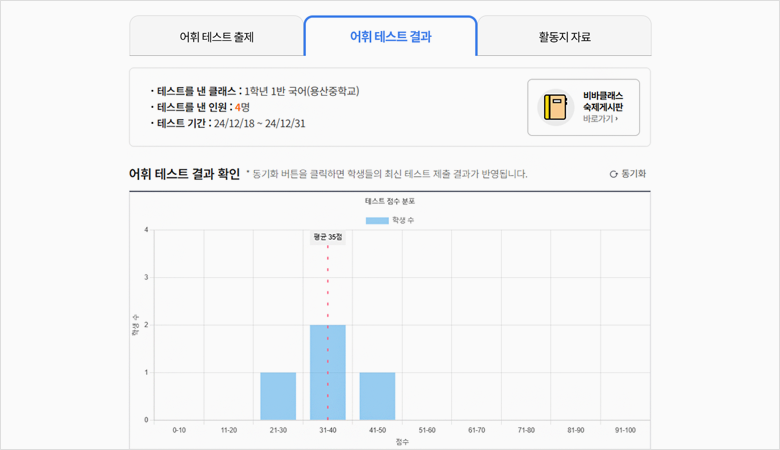Click the 41-50 score bar
The width and height of the screenshot is (780, 450).
pyautogui.click(x=378, y=396)
